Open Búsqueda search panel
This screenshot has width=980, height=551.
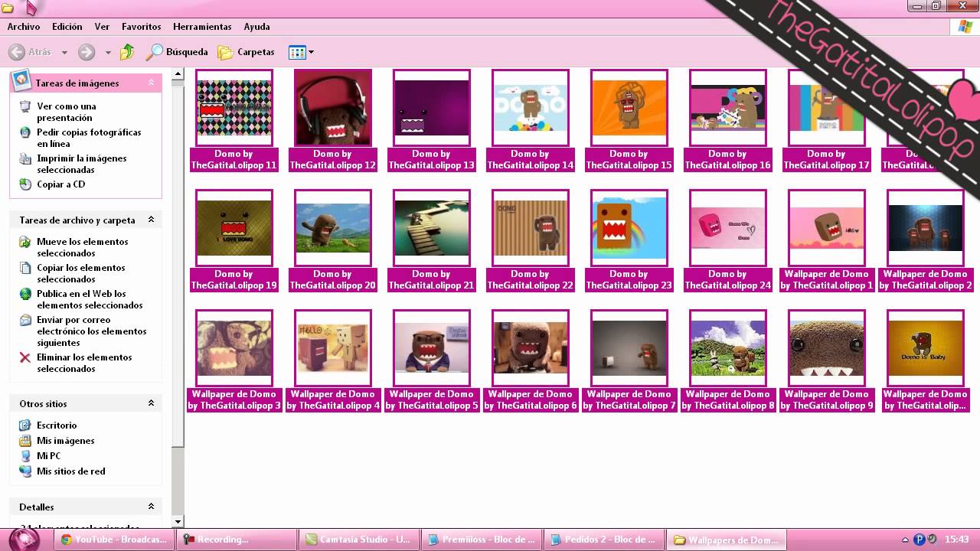click(x=177, y=52)
